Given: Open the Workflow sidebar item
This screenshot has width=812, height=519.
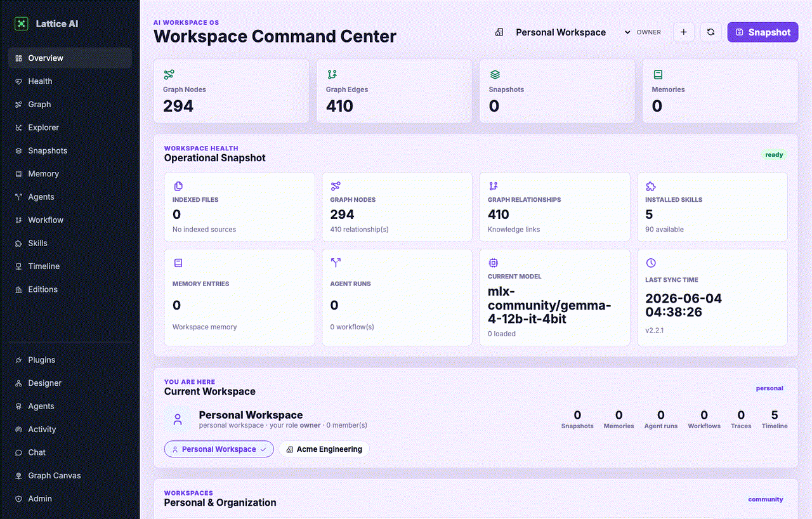Looking at the screenshot, I should tap(70, 220).
